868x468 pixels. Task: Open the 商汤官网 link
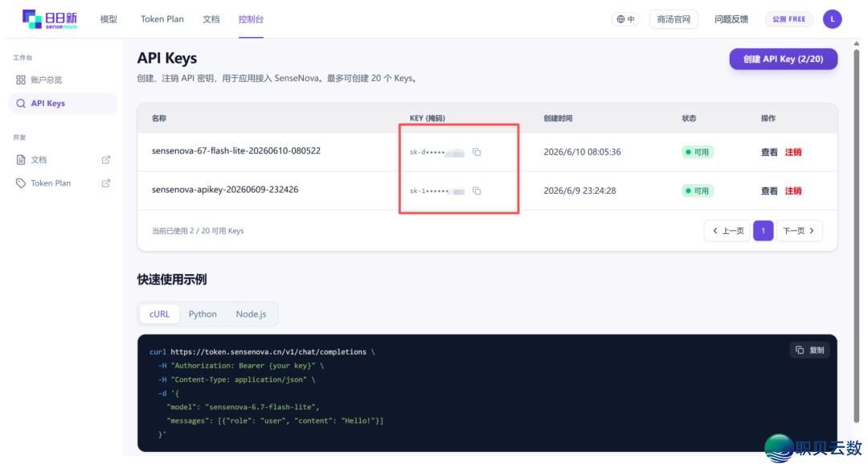point(674,18)
